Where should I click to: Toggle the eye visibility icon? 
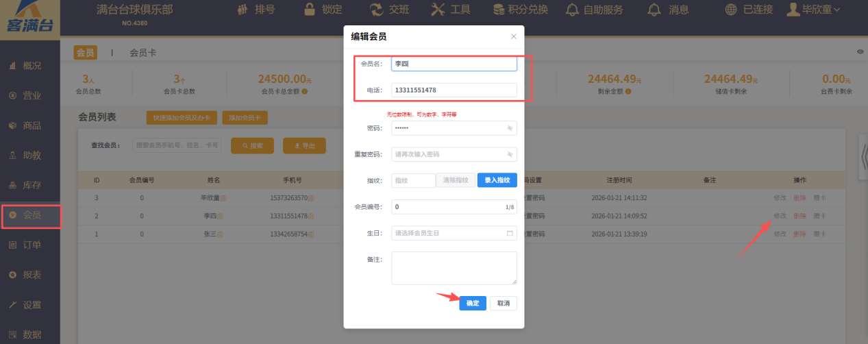pyautogui.click(x=860, y=53)
